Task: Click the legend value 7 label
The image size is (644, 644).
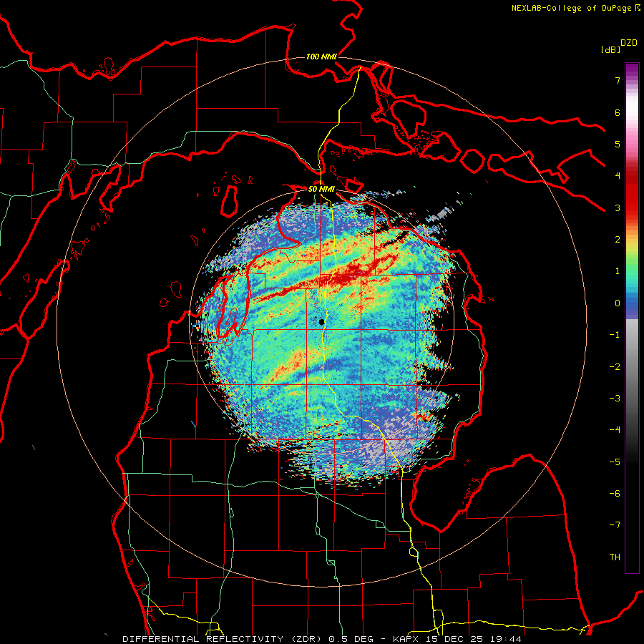Action: 618,80
